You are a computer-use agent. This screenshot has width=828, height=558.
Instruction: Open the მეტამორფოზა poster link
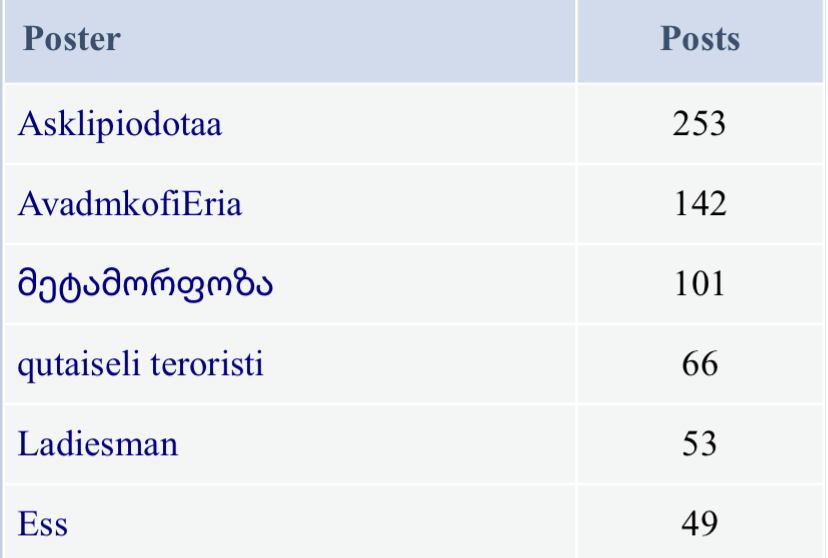pyautogui.click(x=145, y=284)
